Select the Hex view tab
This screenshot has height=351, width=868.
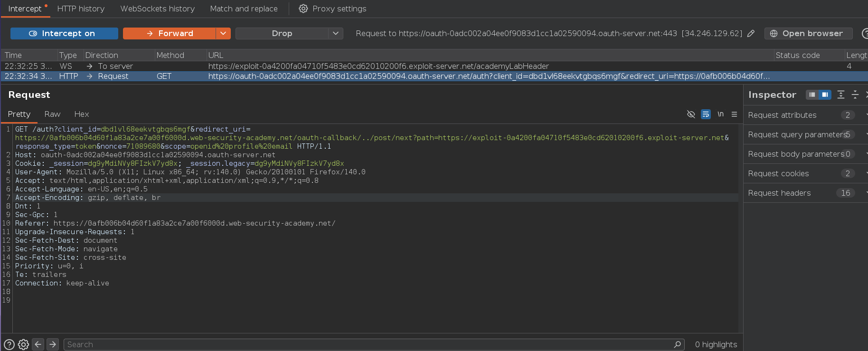[82, 114]
